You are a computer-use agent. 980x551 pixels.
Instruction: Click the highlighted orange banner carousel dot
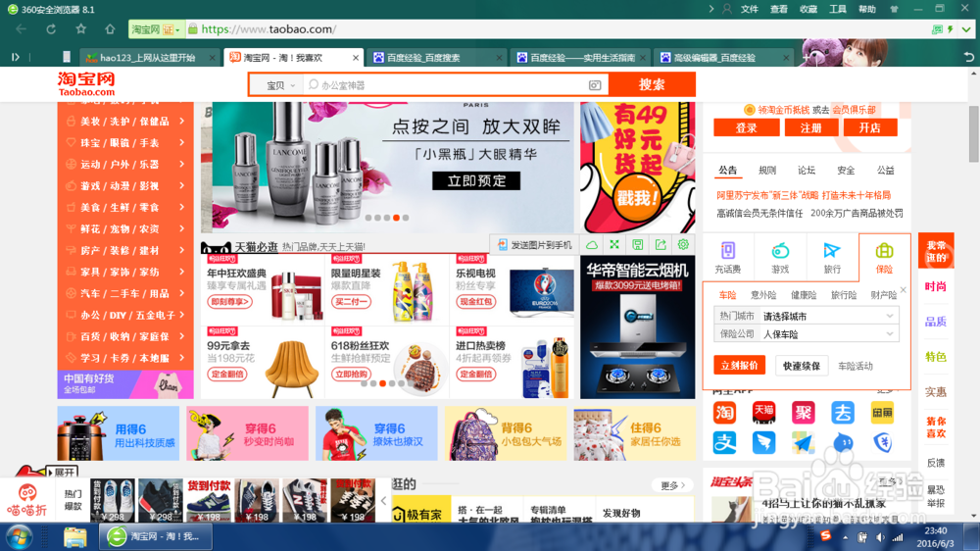tap(396, 218)
